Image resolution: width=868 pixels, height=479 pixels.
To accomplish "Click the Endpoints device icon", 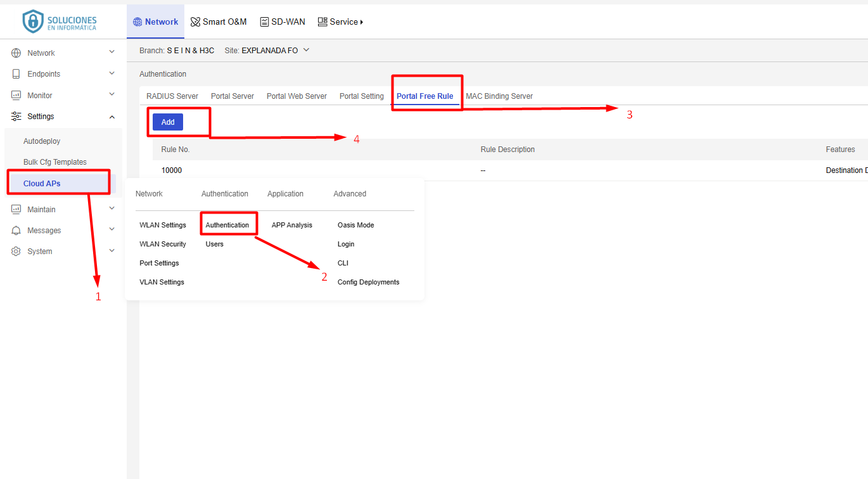I will (16, 74).
